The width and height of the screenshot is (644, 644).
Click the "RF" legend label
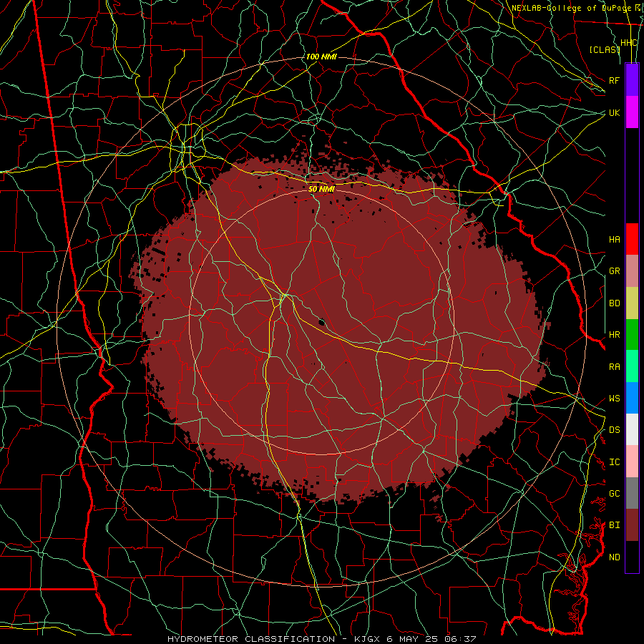[614, 80]
